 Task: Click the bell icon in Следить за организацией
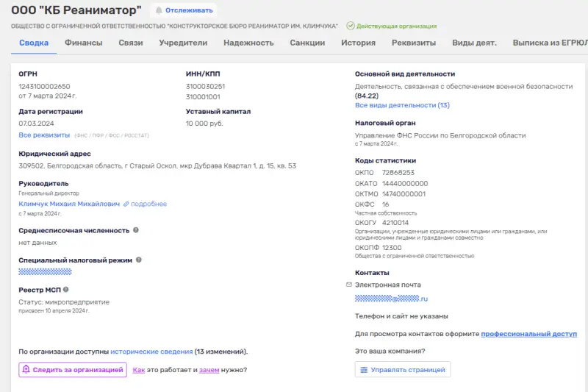[26, 369]
